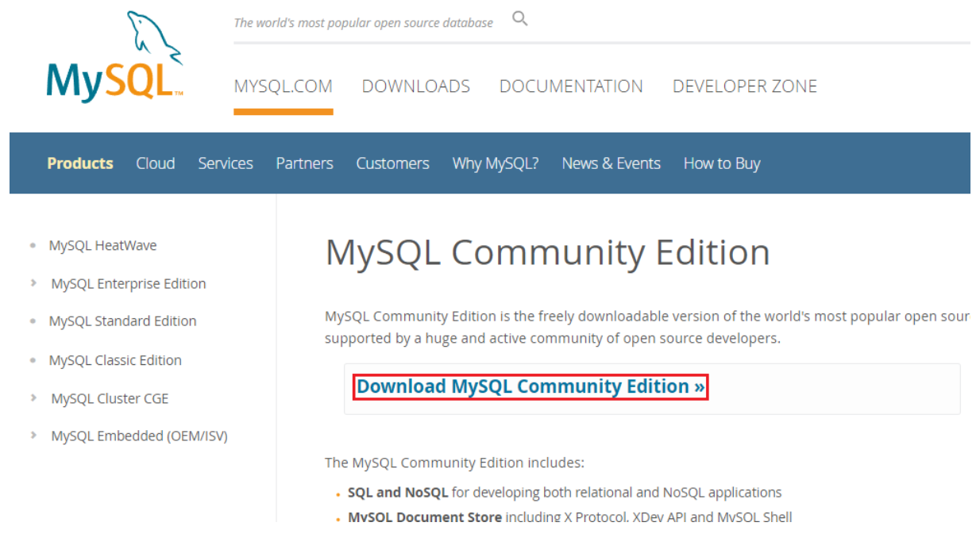The height and width of the screenshot is (534, 980).
Task: Go to the DOWNLOADS tab
Action: coord(416,86)
